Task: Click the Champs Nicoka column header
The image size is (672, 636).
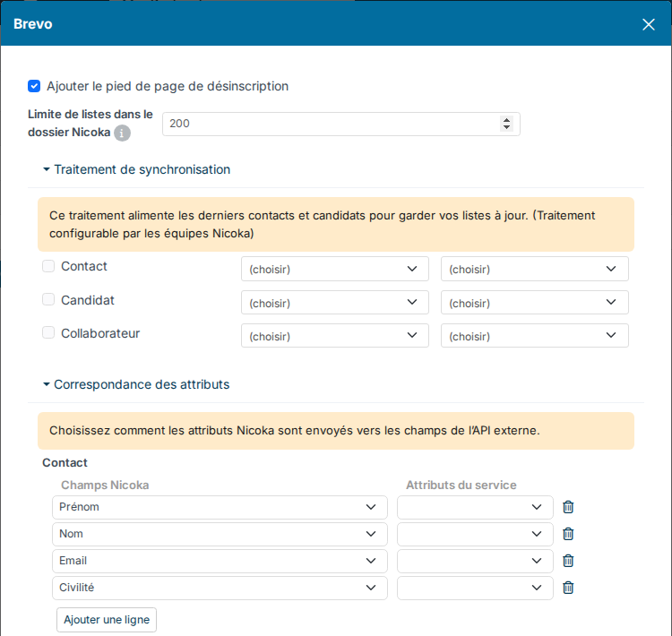Action: pos(105,486)
